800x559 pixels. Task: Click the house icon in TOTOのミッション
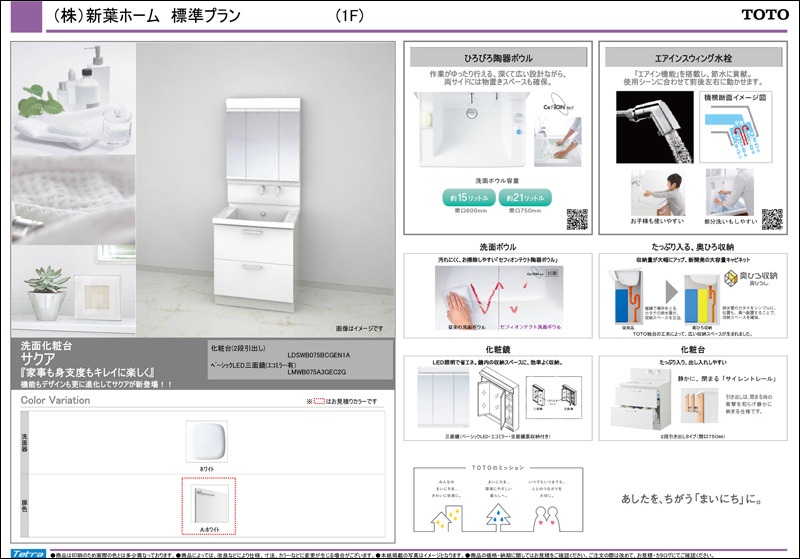[445, 519]
